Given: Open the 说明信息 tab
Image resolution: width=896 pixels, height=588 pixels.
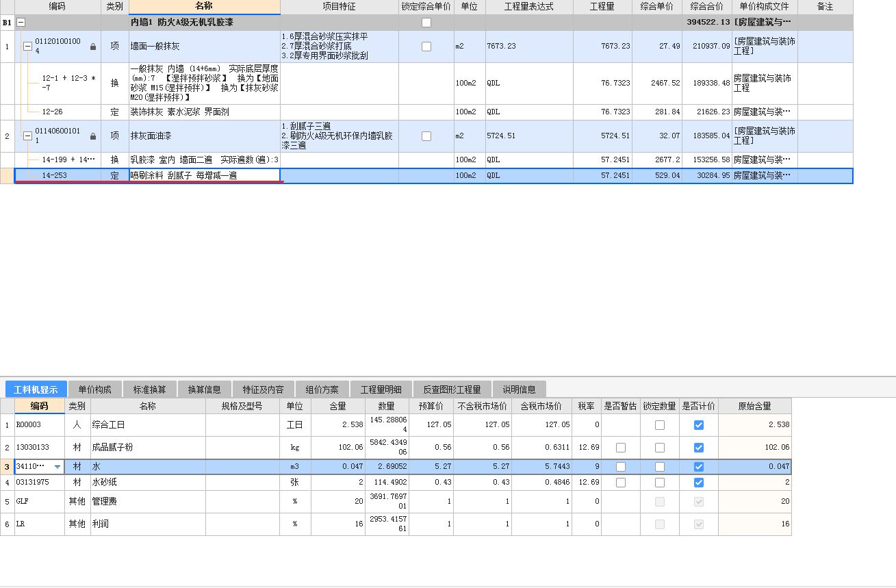Looking at the screenshot, I should [519, 389].
